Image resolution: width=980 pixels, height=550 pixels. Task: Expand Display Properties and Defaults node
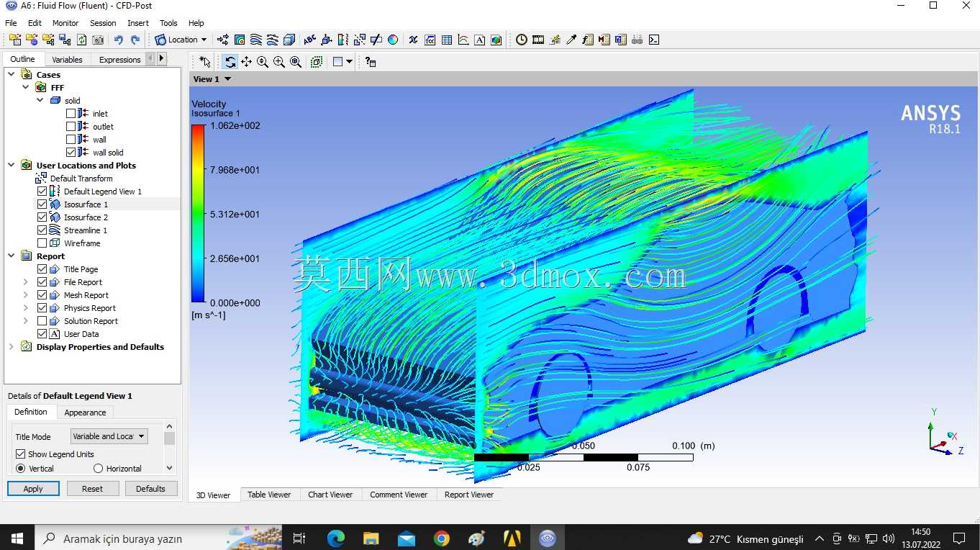[11, 347]
